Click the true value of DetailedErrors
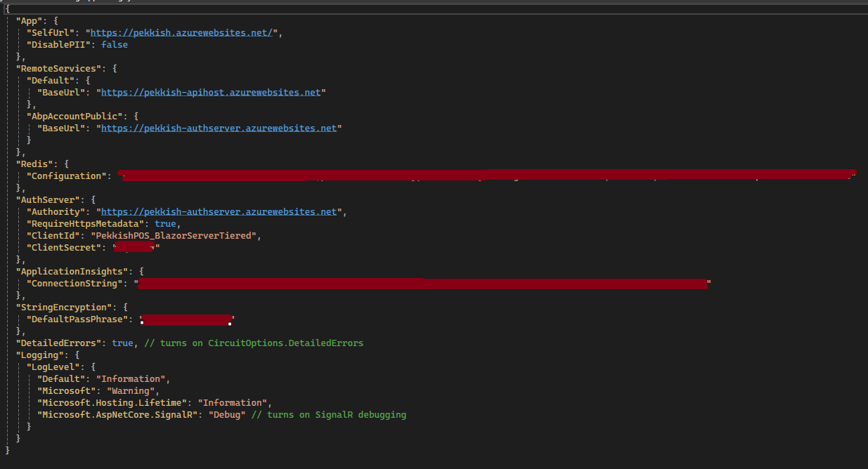Viewport: 868px width, 469px height. (122, 343)
